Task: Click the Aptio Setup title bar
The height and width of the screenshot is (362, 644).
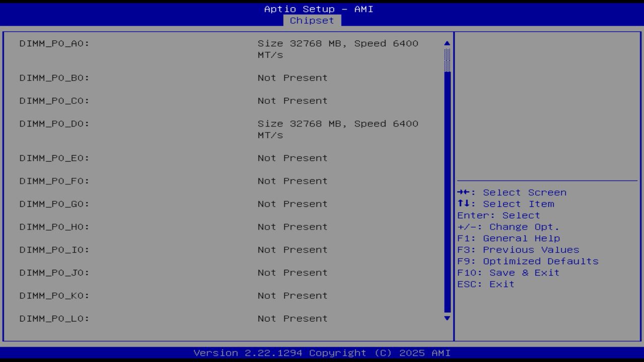Action: click(x=318, y=9)
